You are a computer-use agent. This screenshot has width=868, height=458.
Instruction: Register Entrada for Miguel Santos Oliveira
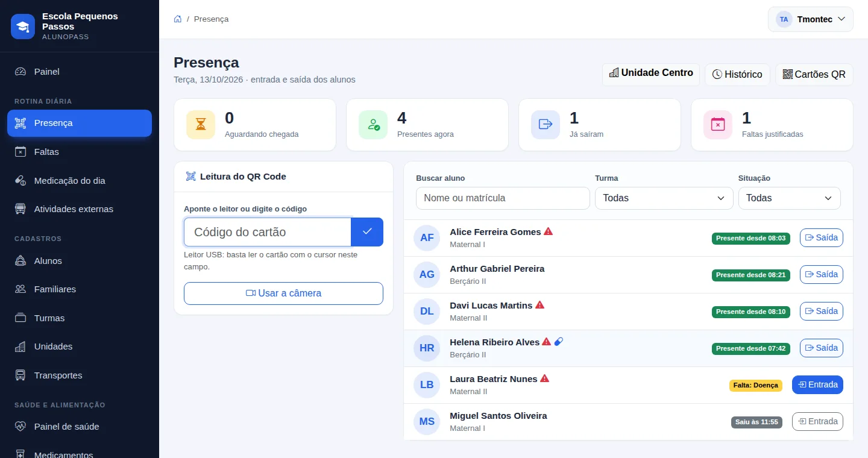coord(817,422)
